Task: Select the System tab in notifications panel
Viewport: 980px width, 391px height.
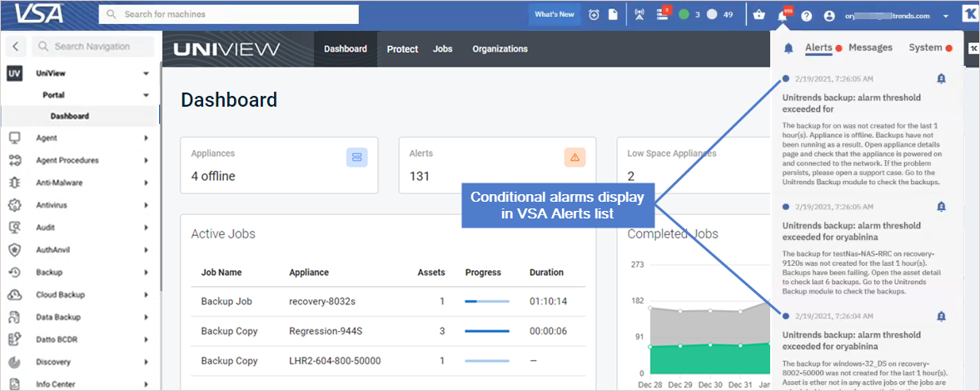Action: pos(925,48)
